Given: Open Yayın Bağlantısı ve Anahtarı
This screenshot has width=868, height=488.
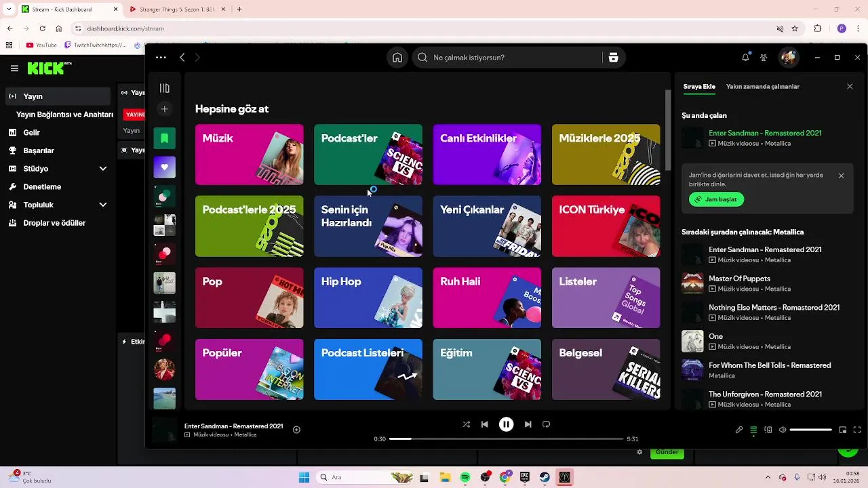Looking at the screenshot, I should [64, 115].
